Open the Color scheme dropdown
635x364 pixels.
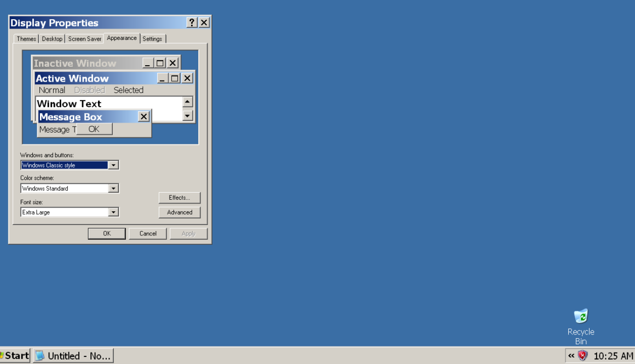tap(113, 188)
